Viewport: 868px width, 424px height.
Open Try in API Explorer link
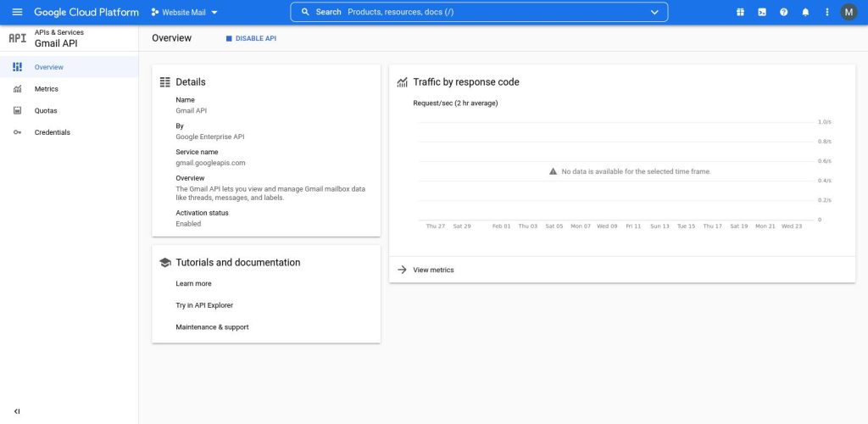(204, 305)
